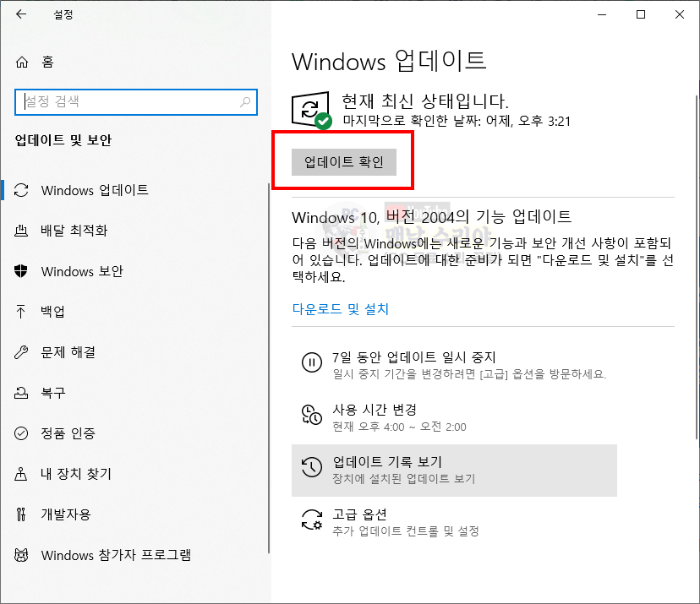The width and height of the screenshot is (700, 604).
Task: Click the home icon in the sidebar
Action: coord(22,62)
